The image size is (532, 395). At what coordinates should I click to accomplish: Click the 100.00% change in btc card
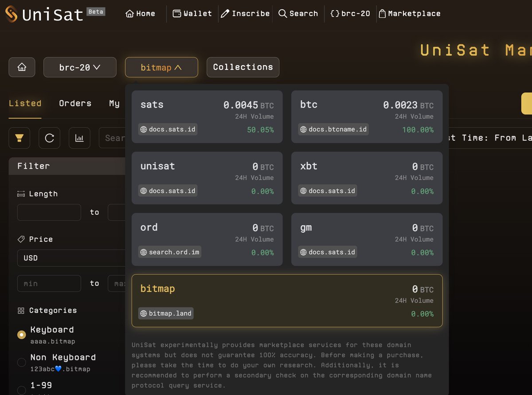coord(418,130)
